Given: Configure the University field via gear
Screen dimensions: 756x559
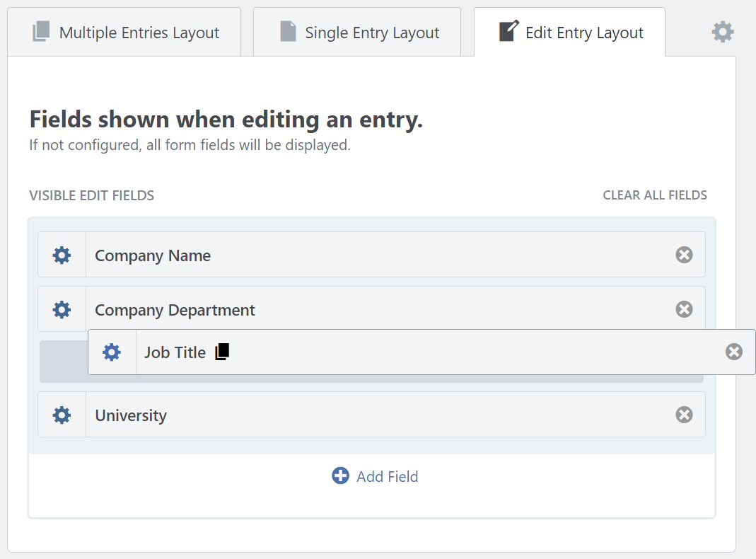Looking at the screenshot, I should pos(62,415).
